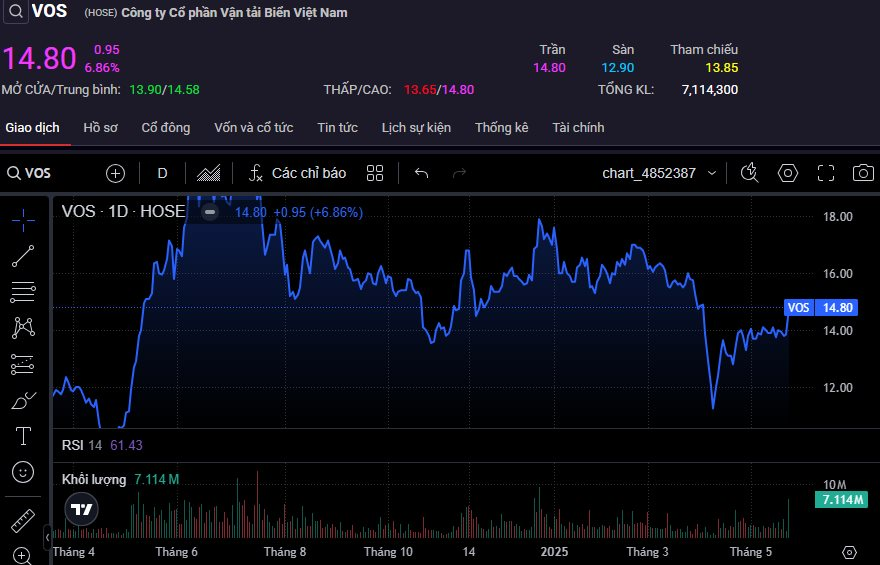Click the 2025 label on time axis
Image resolution: width=880 pixels, height=565 pixels.
[554, 552]
